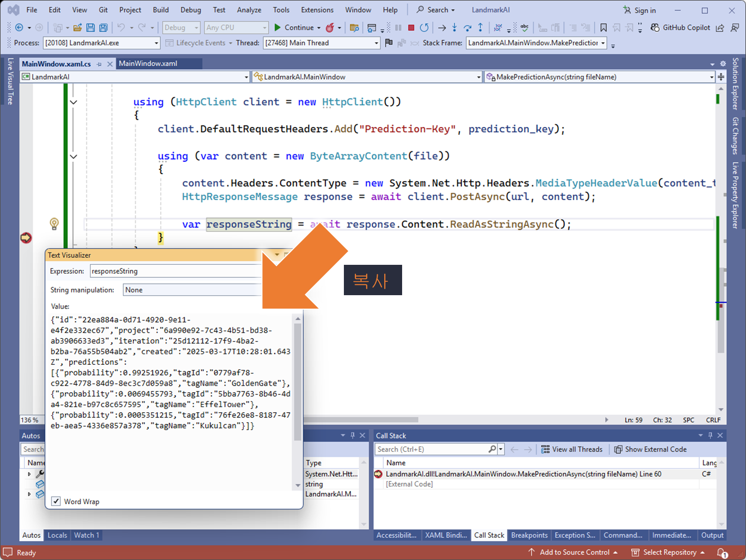Click the Call Stack search field
Image resolution: width=746 pixels, height=560 pixels.
[x=432, y=449]
